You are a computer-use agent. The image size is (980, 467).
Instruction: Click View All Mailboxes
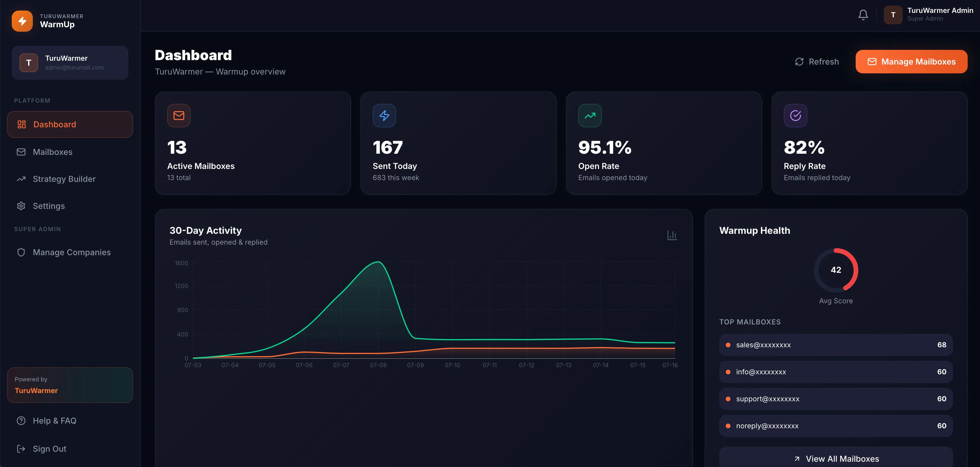coord(836,458)
